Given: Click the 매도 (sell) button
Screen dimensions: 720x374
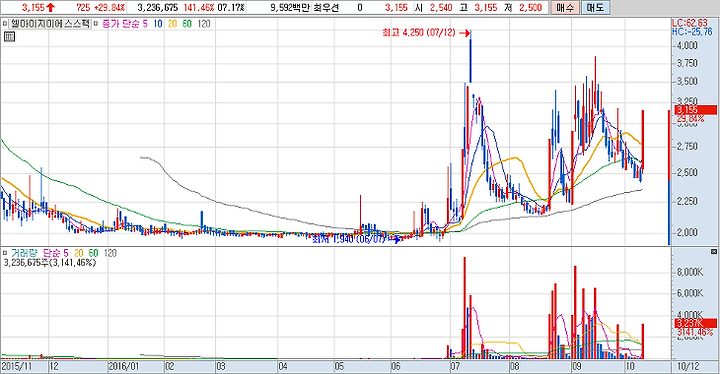Looking at the screenshot, I should (596, 7).
